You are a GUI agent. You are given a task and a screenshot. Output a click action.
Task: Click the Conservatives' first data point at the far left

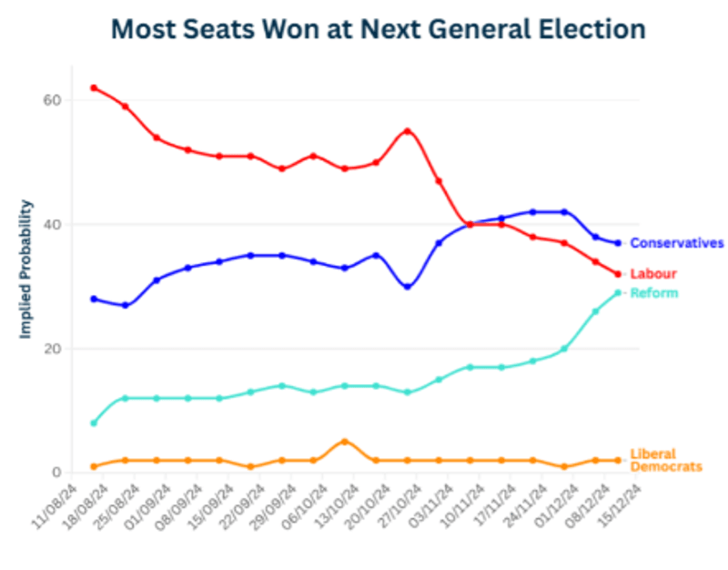[x=94, y=299]
